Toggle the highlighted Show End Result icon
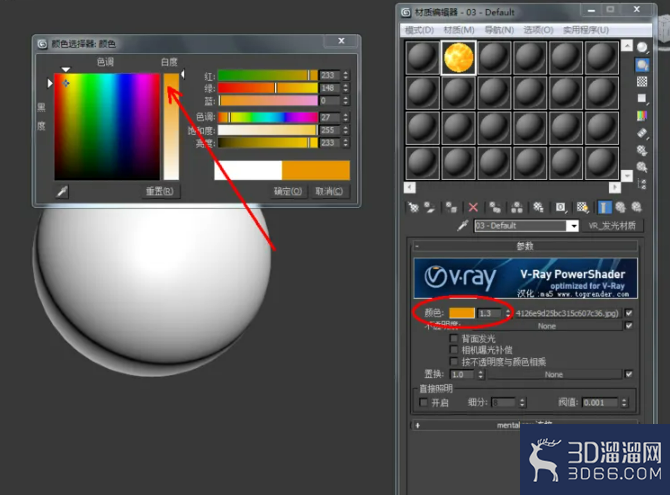Screen dimensions: 670x495 coord(604,207)
